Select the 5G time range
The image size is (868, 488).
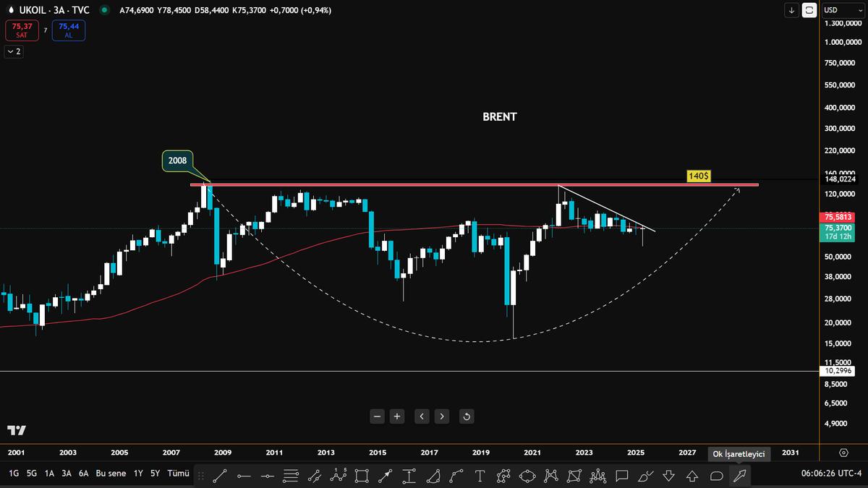(x=31, y=474)
